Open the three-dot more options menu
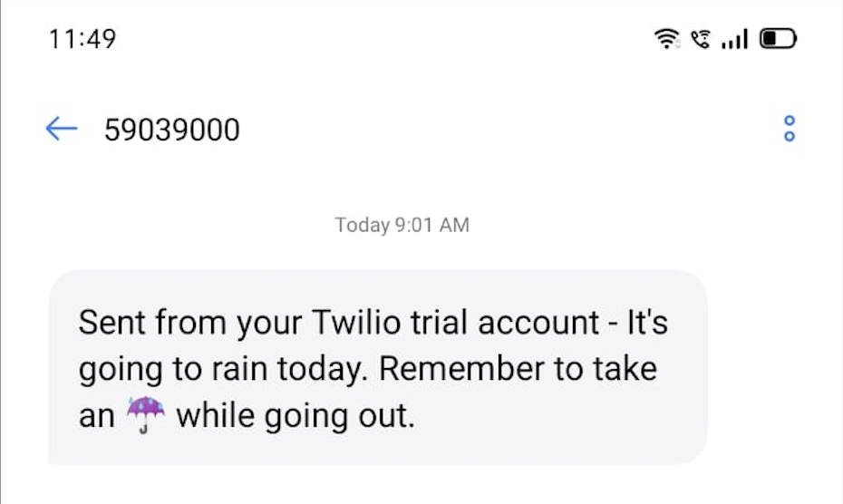The image size is (843, 504). [789, 129]
